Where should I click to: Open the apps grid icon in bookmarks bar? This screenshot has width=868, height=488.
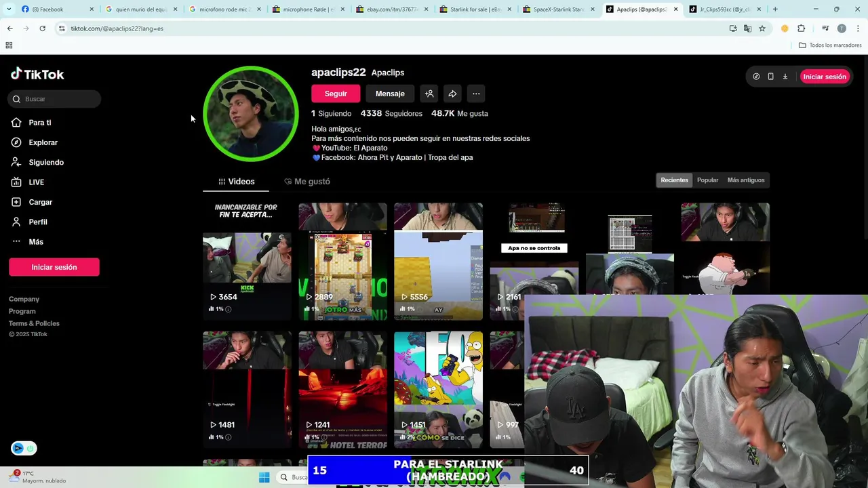pos(9,45)
